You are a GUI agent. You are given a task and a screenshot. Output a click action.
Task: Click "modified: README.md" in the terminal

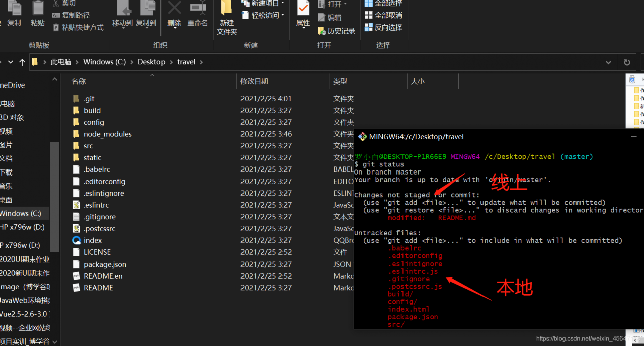pyautogui.click(x=432, y=218)
